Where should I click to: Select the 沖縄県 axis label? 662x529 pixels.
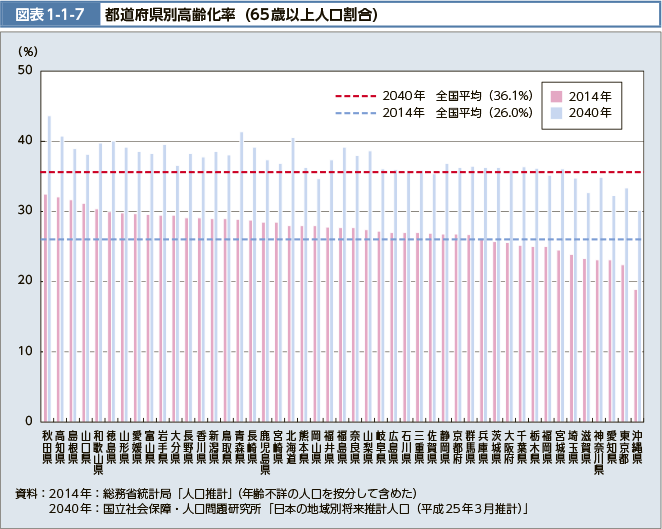[637, 443]
